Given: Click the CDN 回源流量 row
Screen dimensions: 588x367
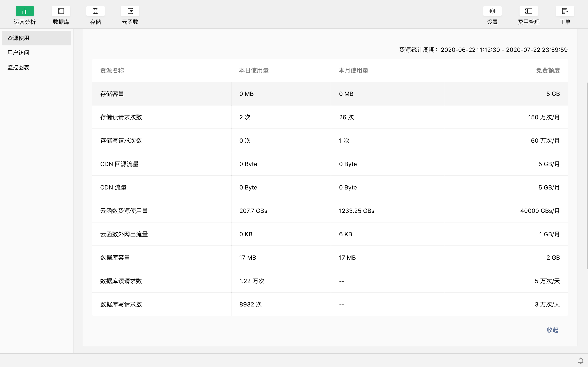Looking at the screenshot, I should (x=119, y=164).
